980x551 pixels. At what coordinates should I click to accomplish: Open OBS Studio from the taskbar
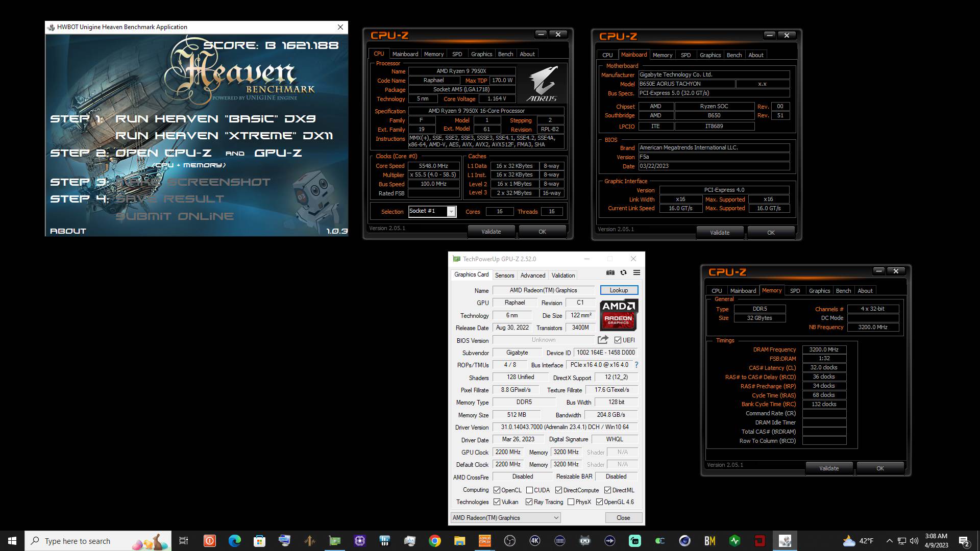click(510, 541)
